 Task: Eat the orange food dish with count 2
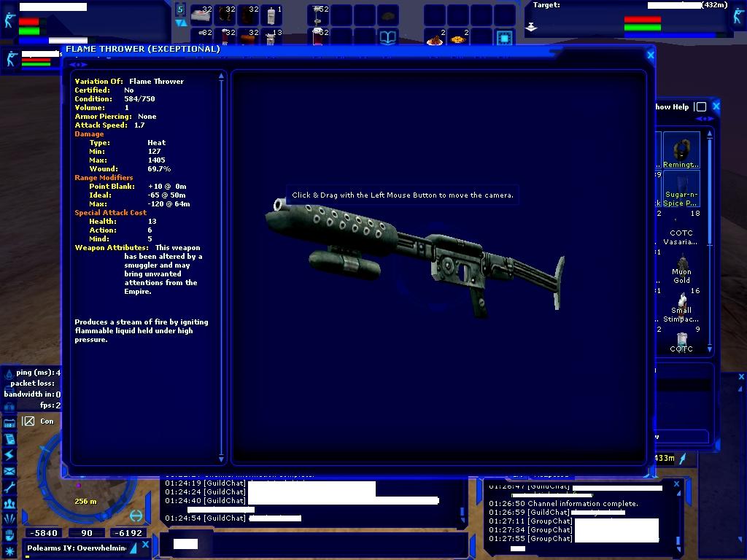pos(458,36)
